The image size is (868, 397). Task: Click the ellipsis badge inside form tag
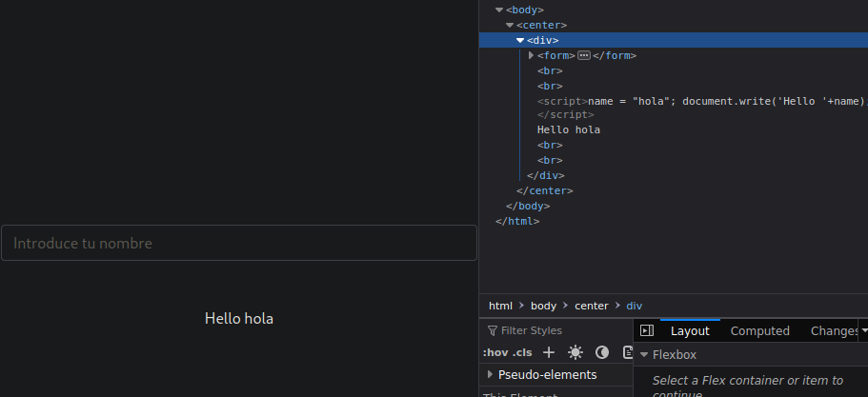[x=584, y=55]
